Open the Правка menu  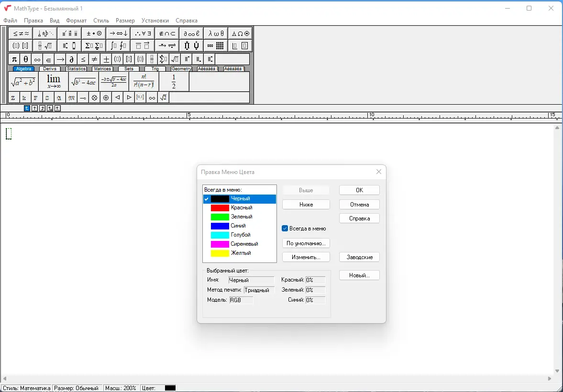[33, 21]
